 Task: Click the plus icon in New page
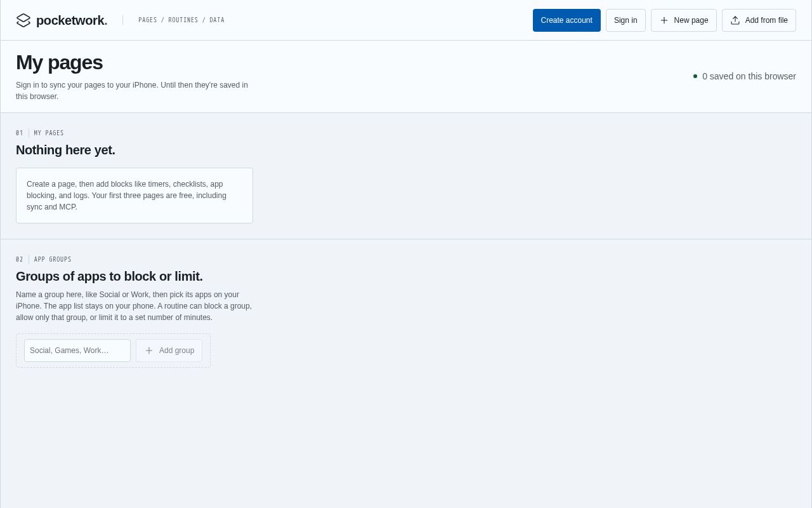coord(664,20)
